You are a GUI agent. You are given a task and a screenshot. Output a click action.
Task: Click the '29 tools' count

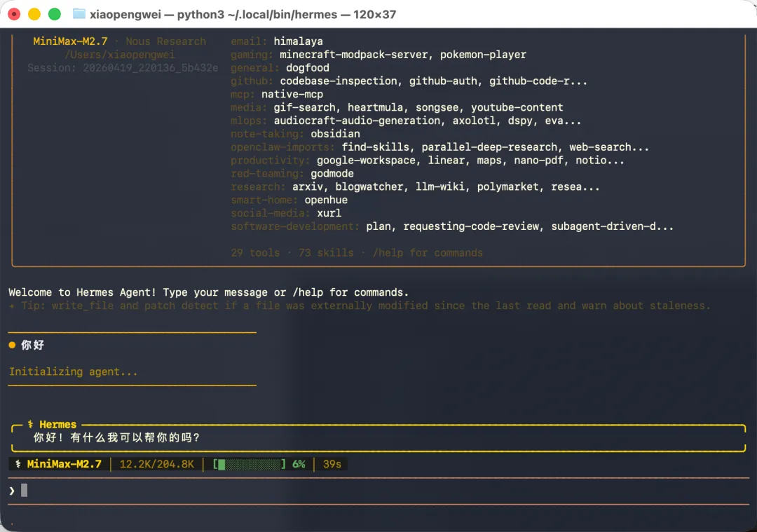click(255, 252)
